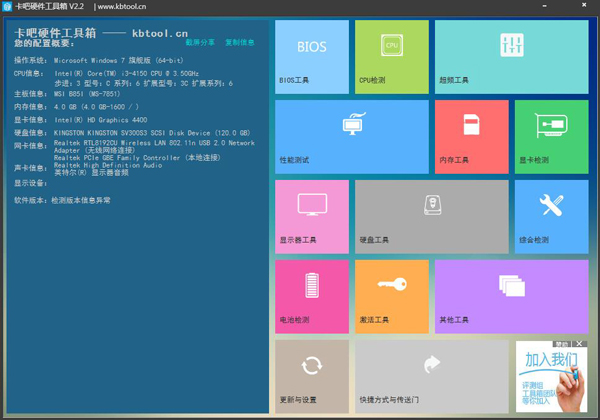
Task: Open the 更新与设置 refresh tile
Action: (x=312, y=377)
